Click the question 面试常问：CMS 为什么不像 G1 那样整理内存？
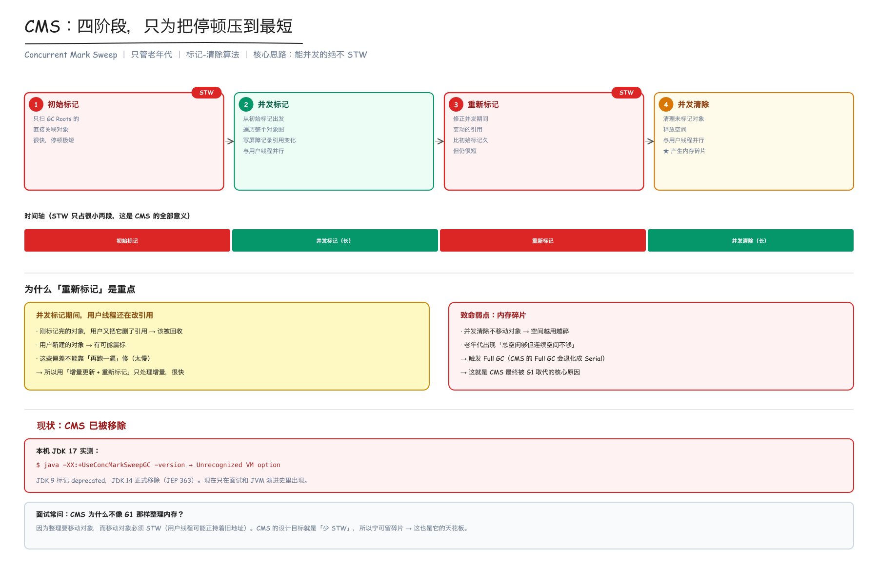Viewport: 878px width, 588px height. point(110,514)
